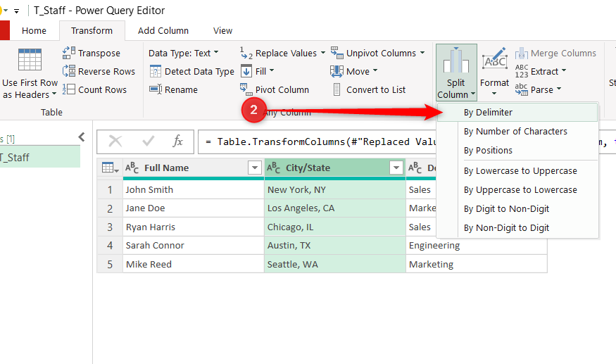Click the Extract ABC 123 icon

click(522, 71)
